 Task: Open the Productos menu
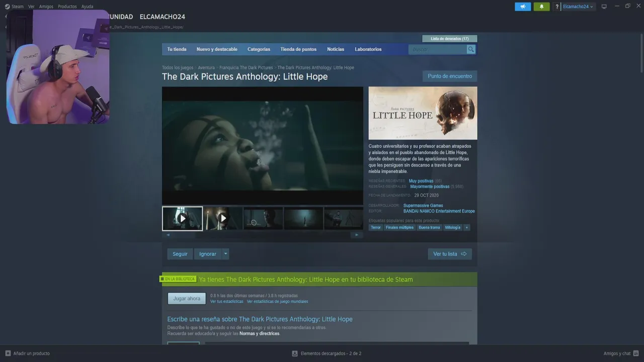(x=67, y=7)
